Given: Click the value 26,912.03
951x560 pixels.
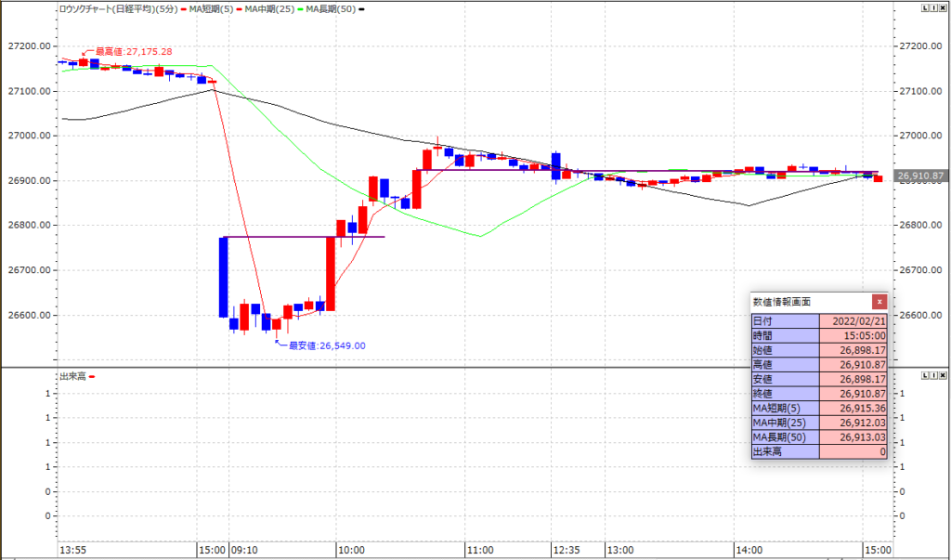Looking at the screenshot, I should click(853, 423).
